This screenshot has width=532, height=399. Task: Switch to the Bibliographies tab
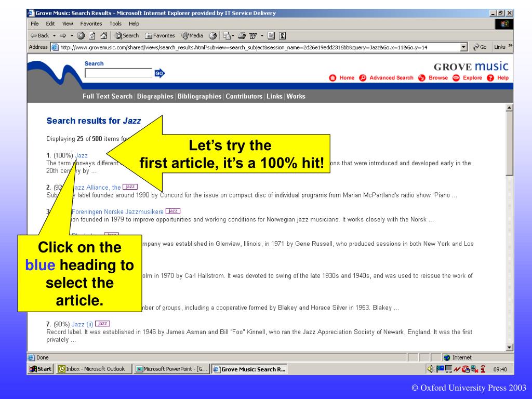(199, 96)
